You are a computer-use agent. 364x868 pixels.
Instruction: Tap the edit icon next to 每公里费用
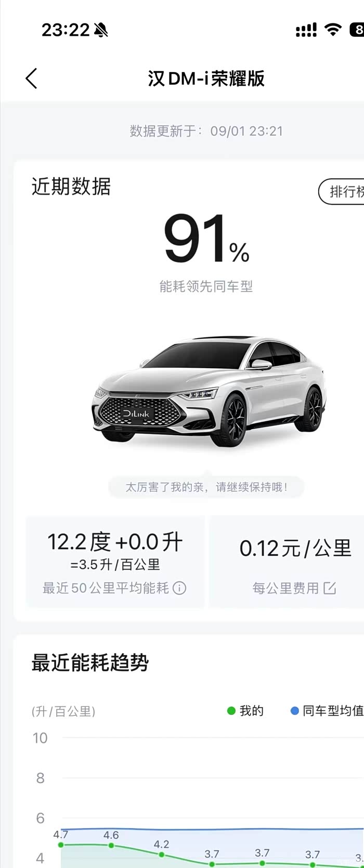[330, 588]
